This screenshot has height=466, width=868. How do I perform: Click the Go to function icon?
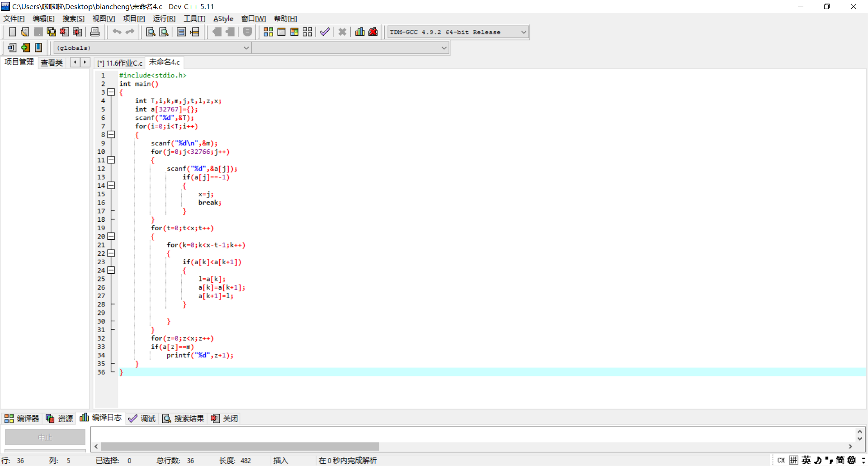pos(181,32)
